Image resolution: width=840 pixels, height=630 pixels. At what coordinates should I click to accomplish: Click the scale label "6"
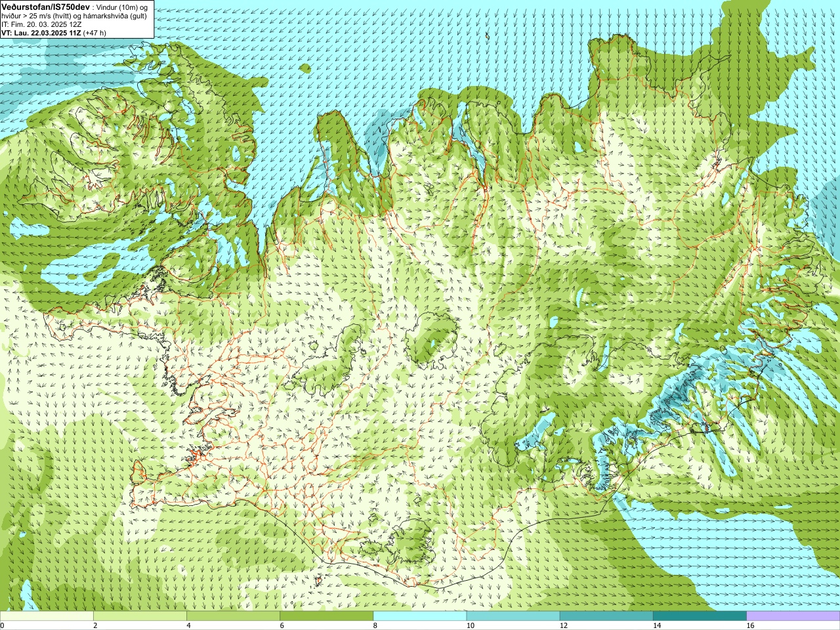tap(282, 625)
